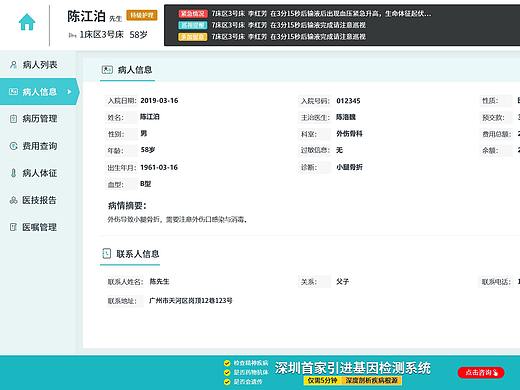The image size is (520, 390).
Task: Click the yellow 仅需5分钟 tag in banner
Action: point(322,381)
